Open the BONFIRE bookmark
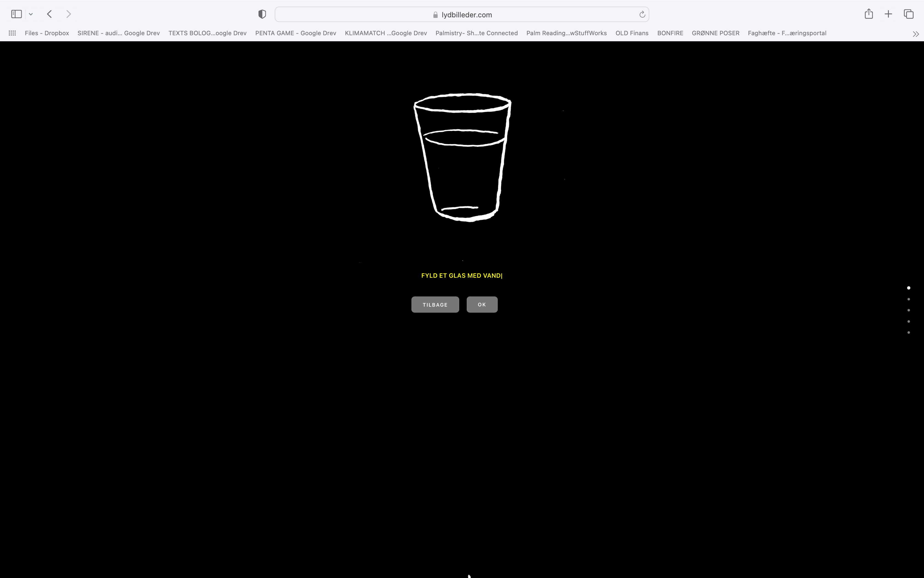 point(670,33)
